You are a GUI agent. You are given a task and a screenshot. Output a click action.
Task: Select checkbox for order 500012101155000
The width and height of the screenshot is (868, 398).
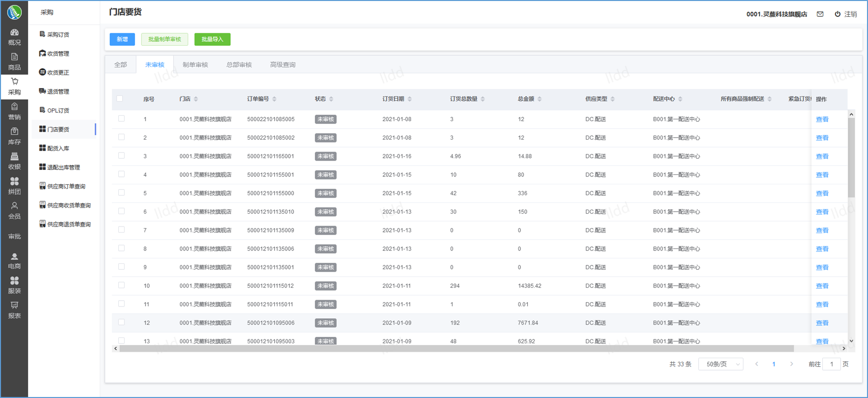122,193
